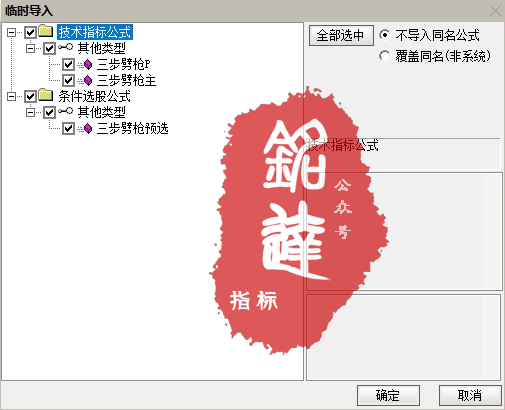
Task: Select the 条件选股公式 tree label
Action: click(x=95, y=97)
